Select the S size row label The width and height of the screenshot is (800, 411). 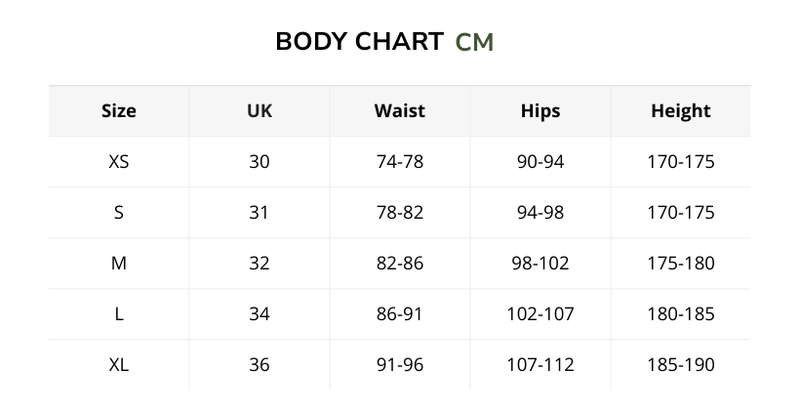(119, 213)
